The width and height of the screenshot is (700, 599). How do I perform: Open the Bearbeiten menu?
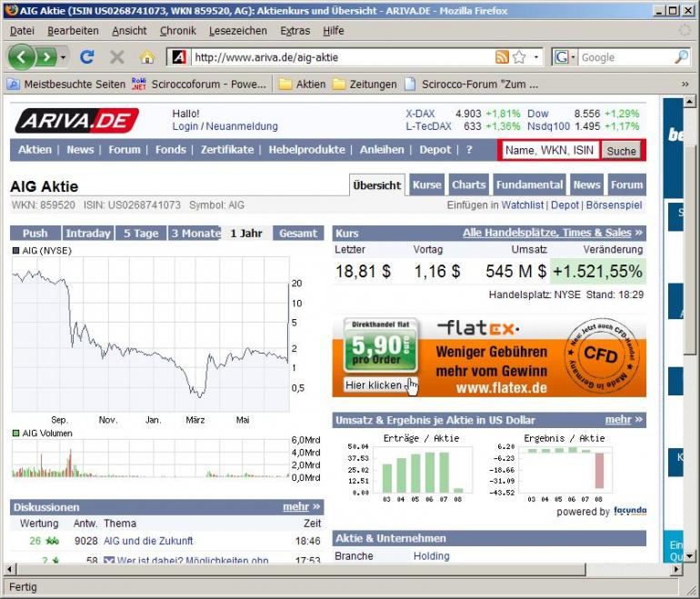[x=73, y=31]
